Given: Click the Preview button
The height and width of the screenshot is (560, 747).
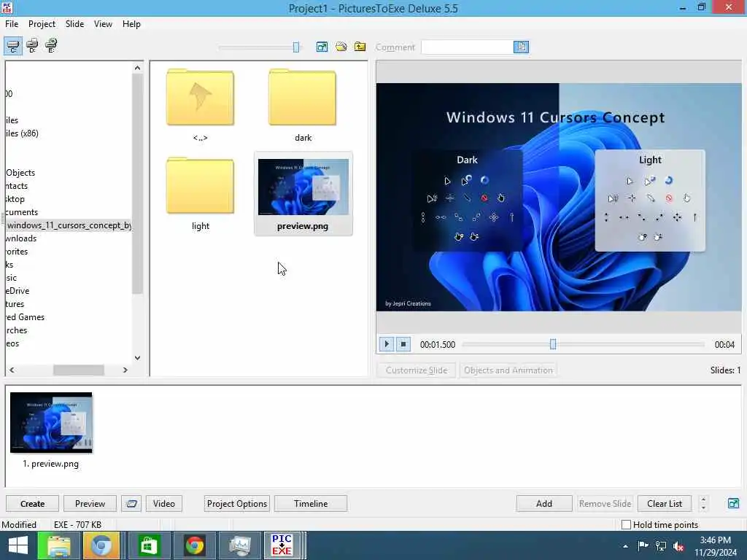Looking at the screenshot, I should coord(90,503).
